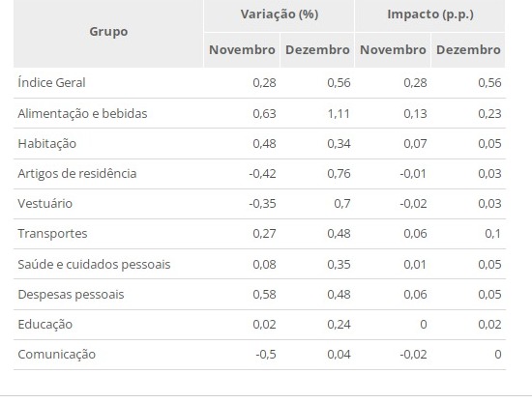
Task: Click Novembro under Impacto (p.p.)
Action: click(393, 50)
